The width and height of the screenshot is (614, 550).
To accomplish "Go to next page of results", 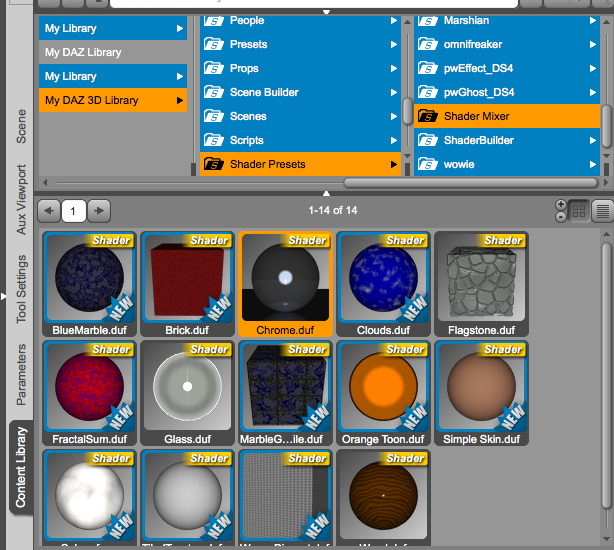I will [x=99, y=211].
